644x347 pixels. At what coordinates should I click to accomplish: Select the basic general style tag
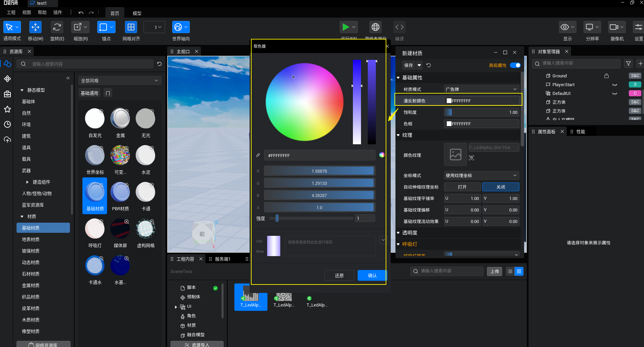click(x=89, y=93)
